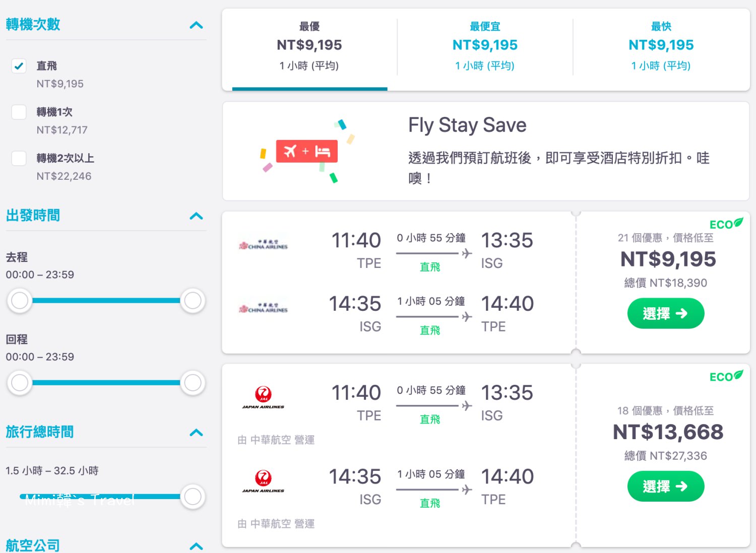Switch to the 最便宜 cheapest tab
The image size is (756, 553).
click(485, 46)
